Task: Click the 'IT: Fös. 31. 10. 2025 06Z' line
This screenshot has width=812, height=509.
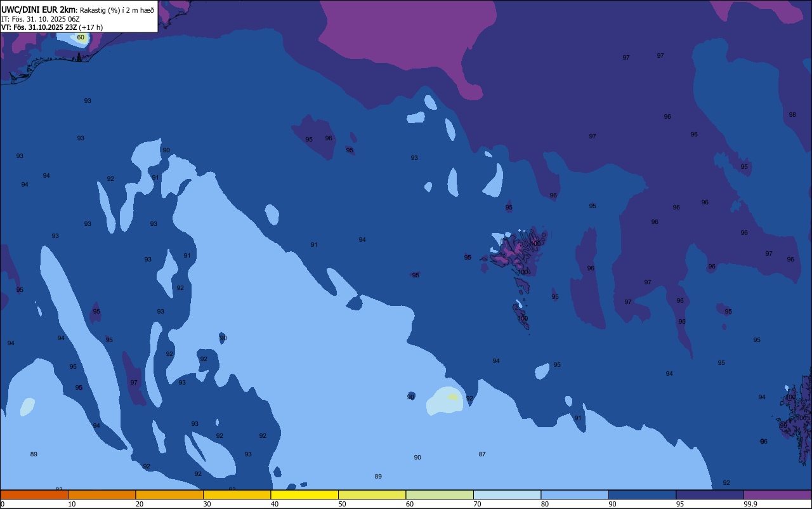Action: [x=40, y=19]
